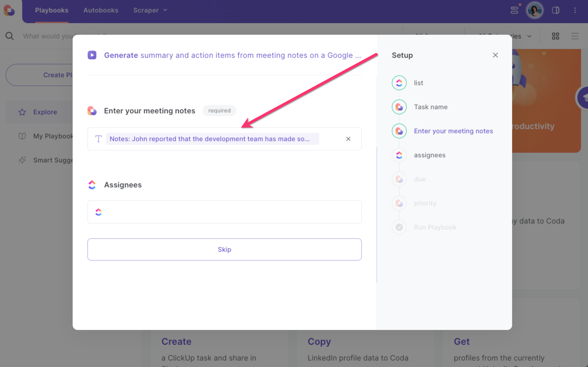
Task: Close the Setup dialog
Action: [495, 55]
